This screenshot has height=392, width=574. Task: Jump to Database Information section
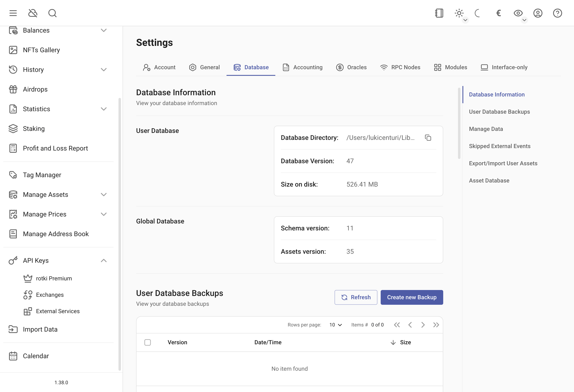click(x=497, y=94)
